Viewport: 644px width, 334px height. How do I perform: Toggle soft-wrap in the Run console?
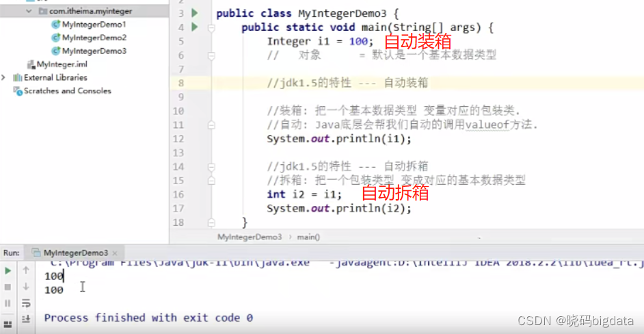click(x=26, y=303)
